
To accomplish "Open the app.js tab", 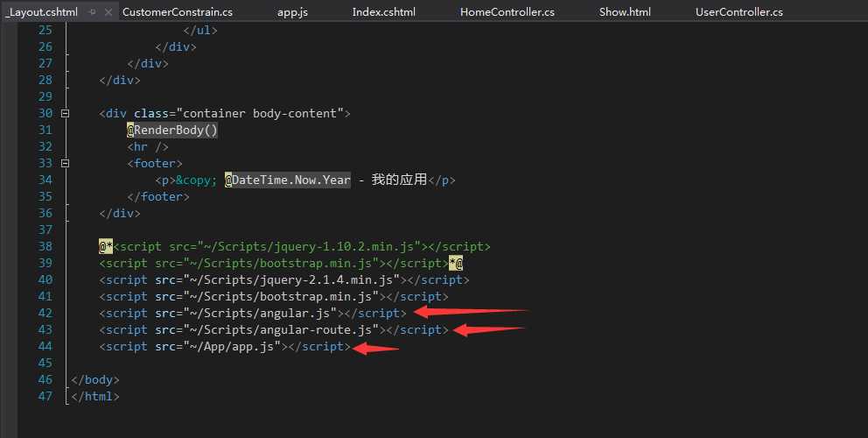I will point(292,11).
